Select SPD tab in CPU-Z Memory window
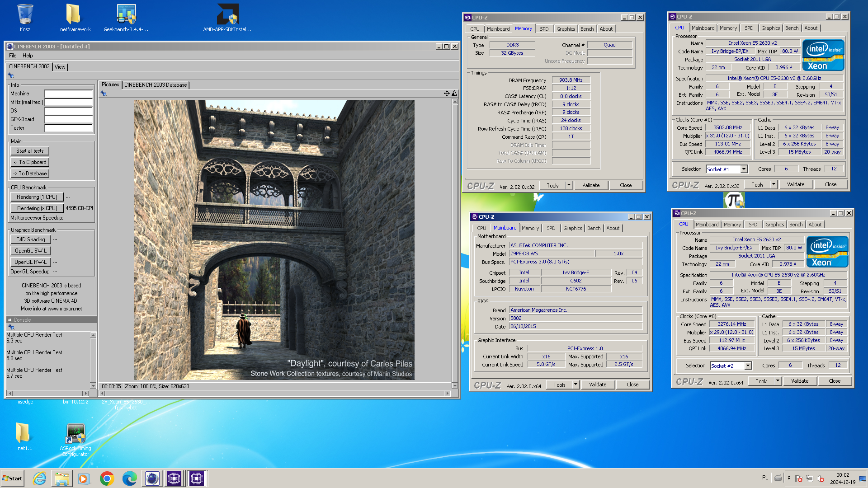 544,29
